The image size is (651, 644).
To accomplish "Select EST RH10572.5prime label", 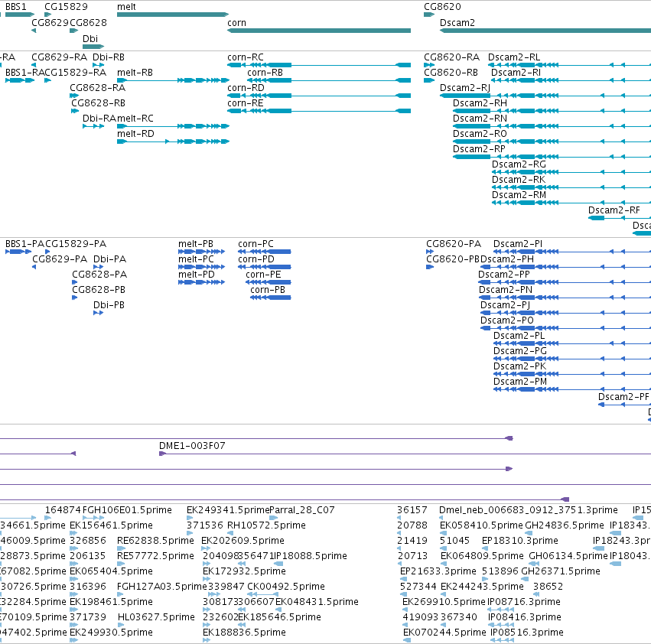I will [x=266, y=525].
